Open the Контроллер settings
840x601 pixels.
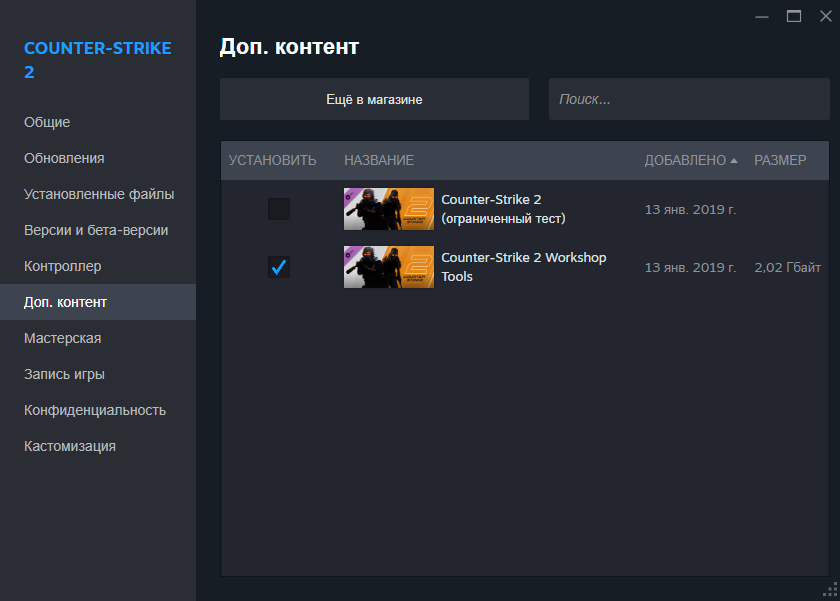point(98,266)
